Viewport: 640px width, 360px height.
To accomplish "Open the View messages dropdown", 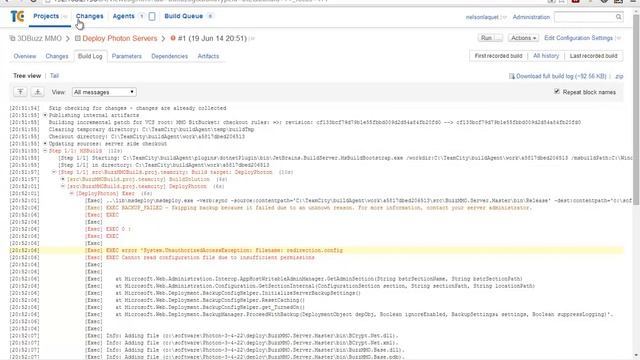I will [x=104, y=92].
